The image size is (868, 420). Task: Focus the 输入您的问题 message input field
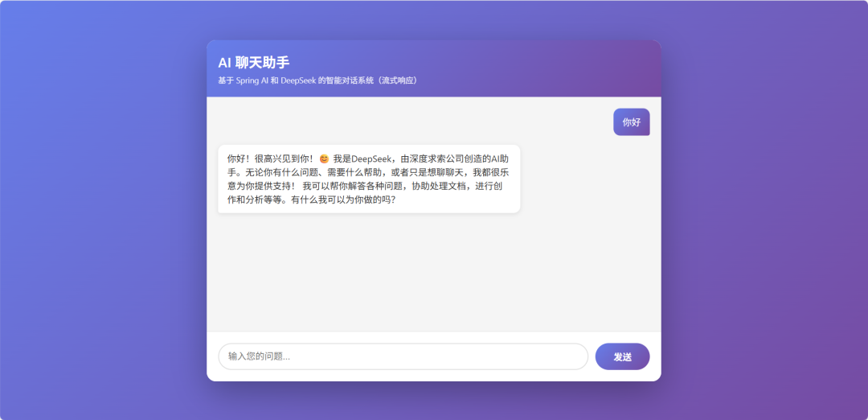tap(403, 356)
